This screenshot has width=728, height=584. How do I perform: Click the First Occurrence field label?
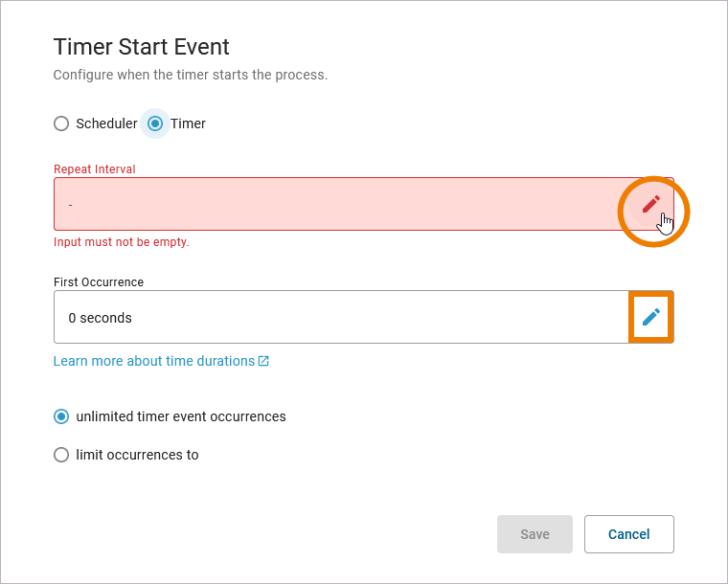[x=99, y=282]
